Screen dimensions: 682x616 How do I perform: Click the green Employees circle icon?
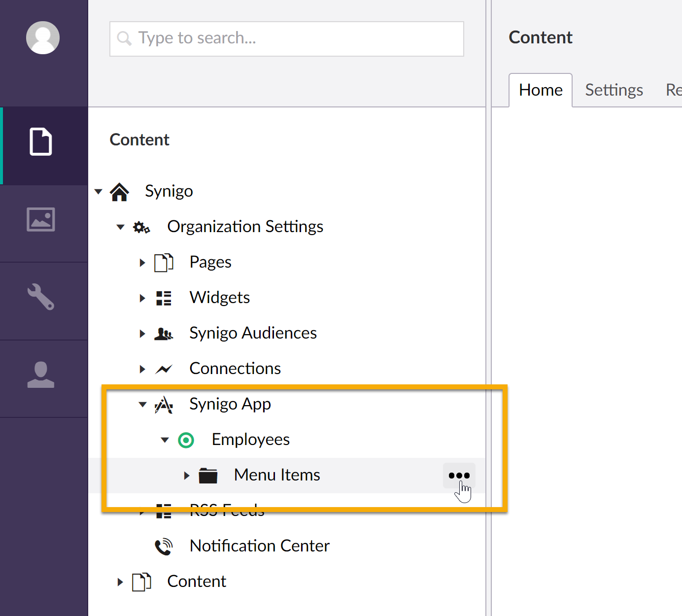(x=186, y=440)
